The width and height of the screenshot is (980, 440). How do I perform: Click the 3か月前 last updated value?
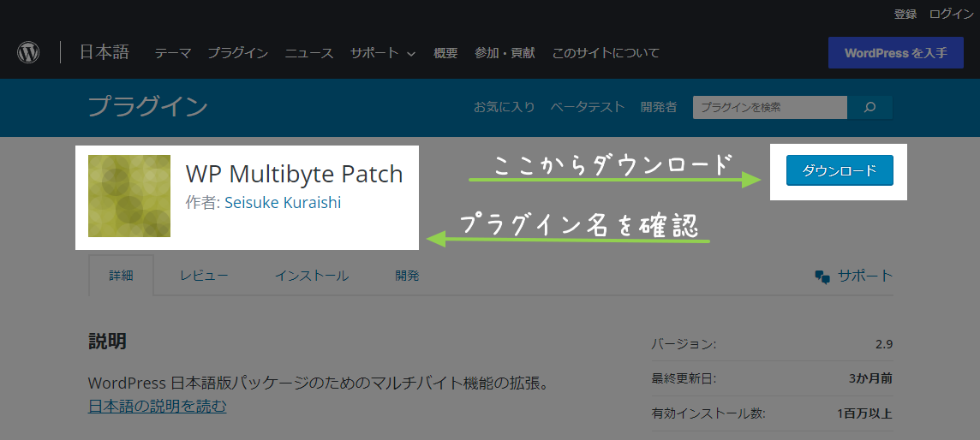pyautogui.click(x=870, y=378)
